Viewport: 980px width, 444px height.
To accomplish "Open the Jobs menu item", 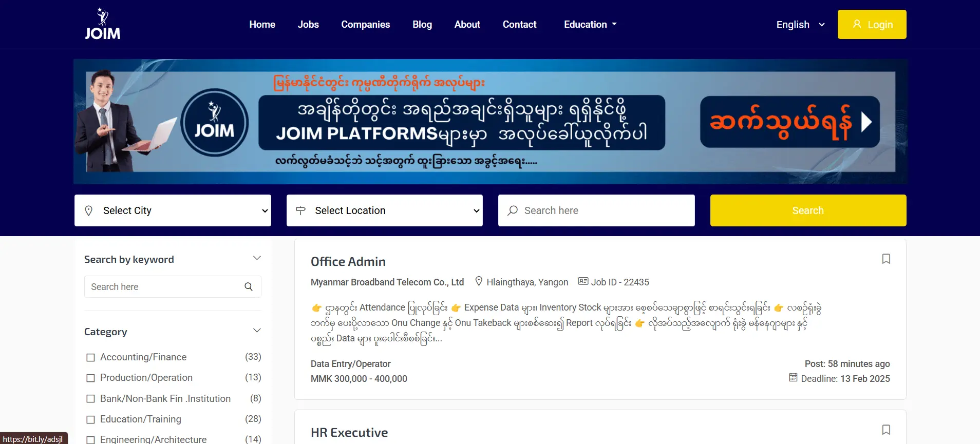I will [308, 24].
